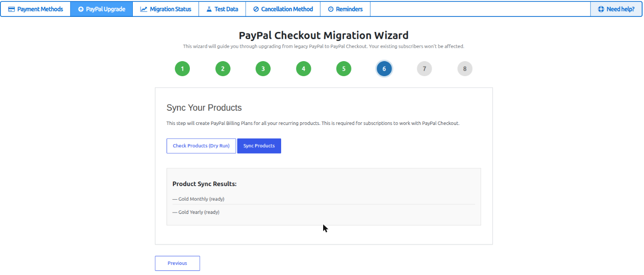Viewport: 644px width, 275px height.
Task: Jump to wizard step 2
Action: 223,69
